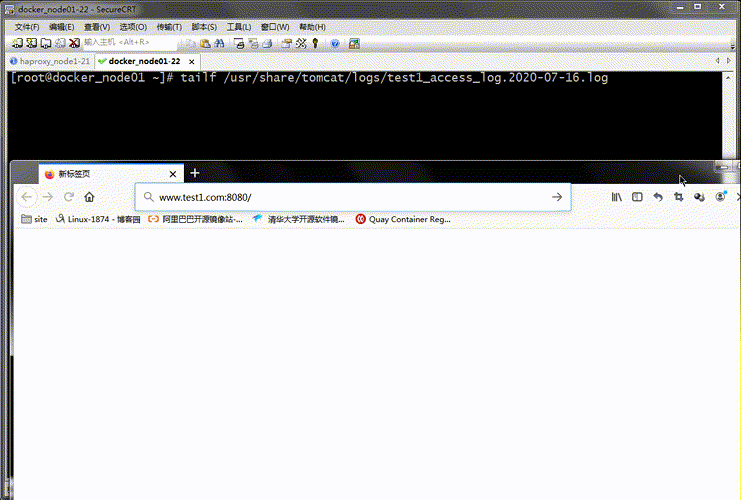Open the 文件(F) menu
The width and height of the screenshot is (741, 500).
coord(27,27)
